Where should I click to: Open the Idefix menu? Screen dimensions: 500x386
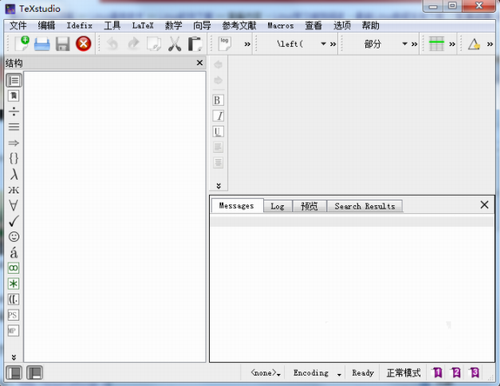[x=79, y=26]
